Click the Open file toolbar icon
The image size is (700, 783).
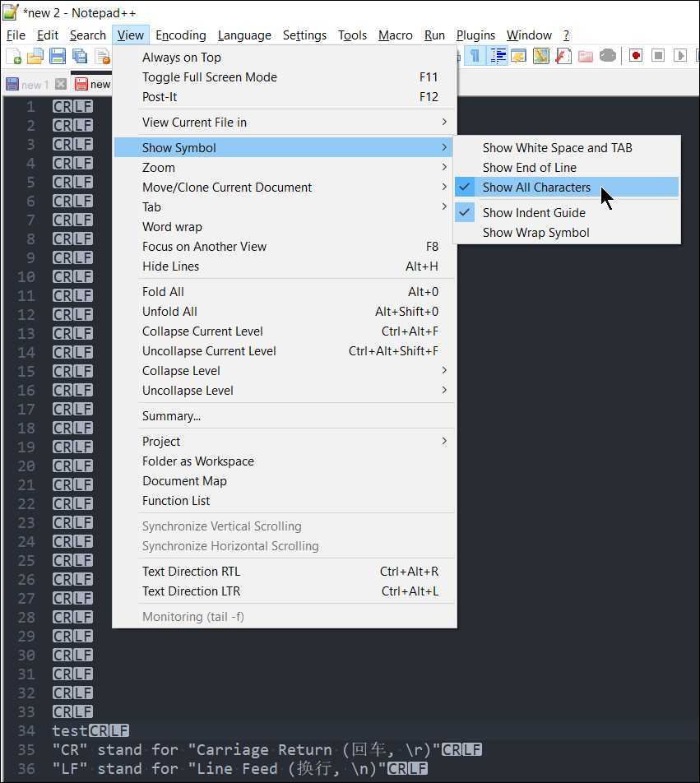tap(35, 56)
